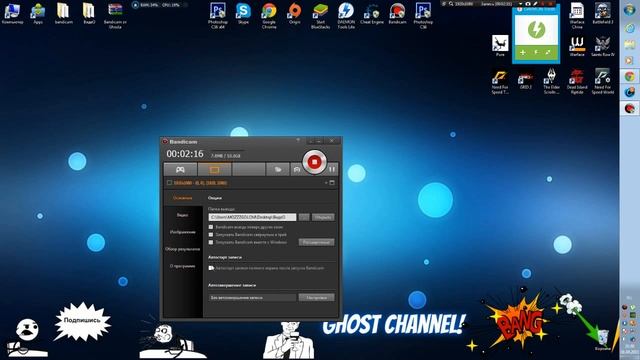Viewport: 640px width, 360px height.
Task: Launch GRID 2 desktop shortcut
Action: [x=526, y=80]
